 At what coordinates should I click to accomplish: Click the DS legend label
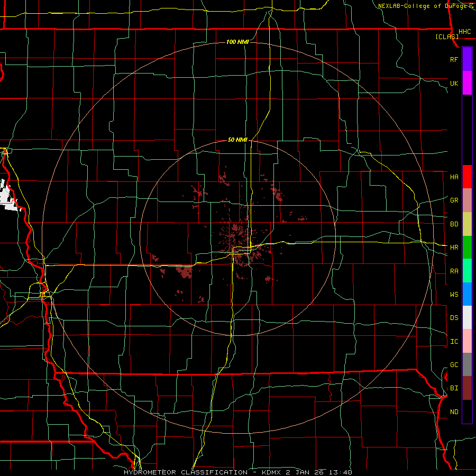(x=454, y=318)
